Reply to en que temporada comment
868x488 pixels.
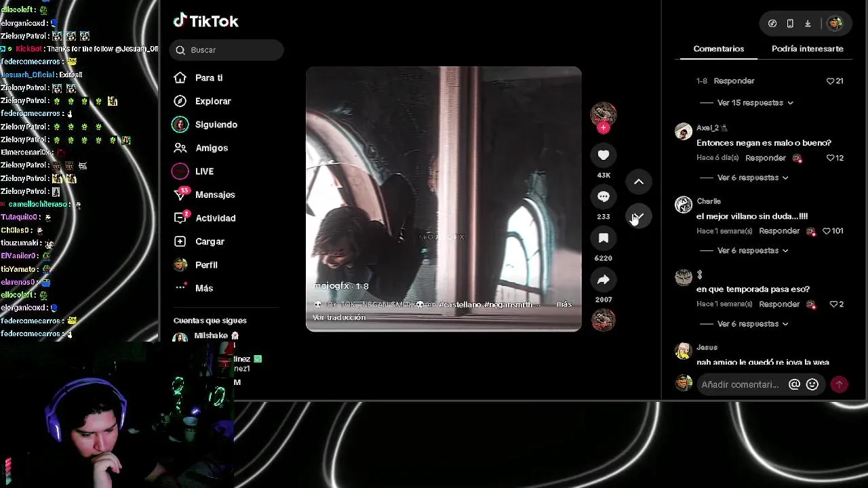[x=779, y=304]
